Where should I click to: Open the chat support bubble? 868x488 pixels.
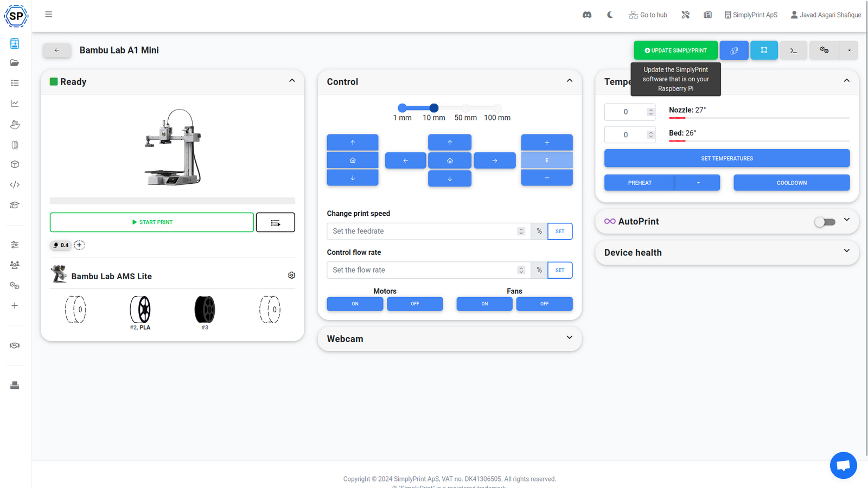844,465
